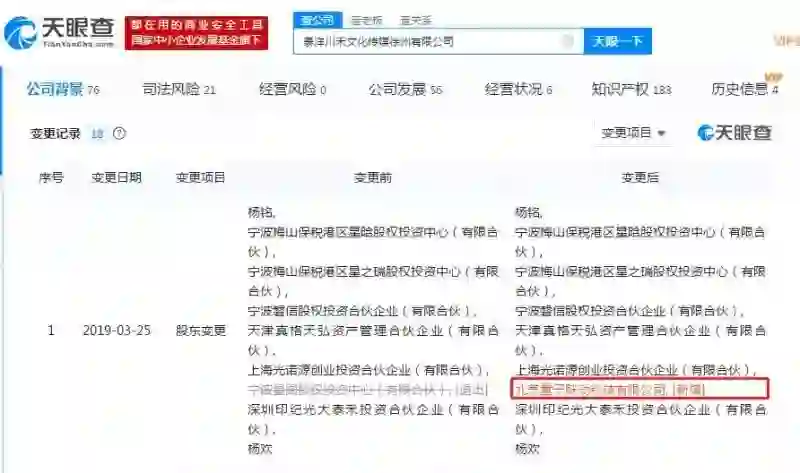Click into the company name search field
This screenshot has width=800, height=473.
click(x=429, y=41)
